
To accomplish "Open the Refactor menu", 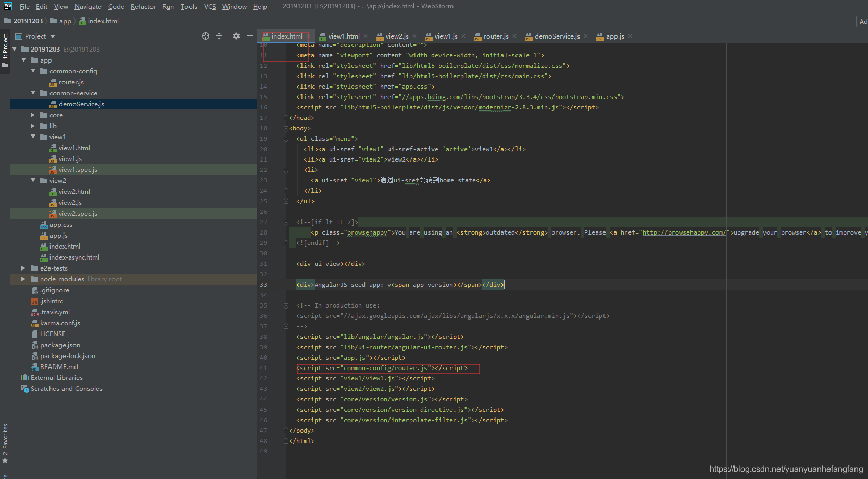I will tap(143, 6).
